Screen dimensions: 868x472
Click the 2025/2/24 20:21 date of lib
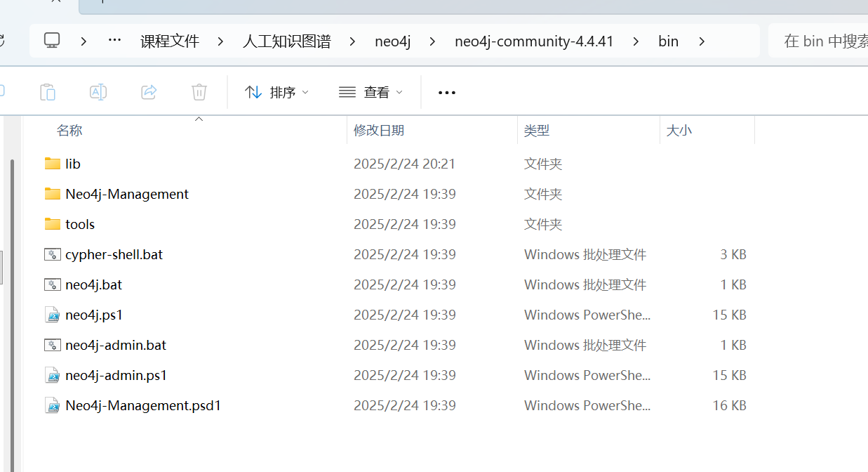pos(404,164)
